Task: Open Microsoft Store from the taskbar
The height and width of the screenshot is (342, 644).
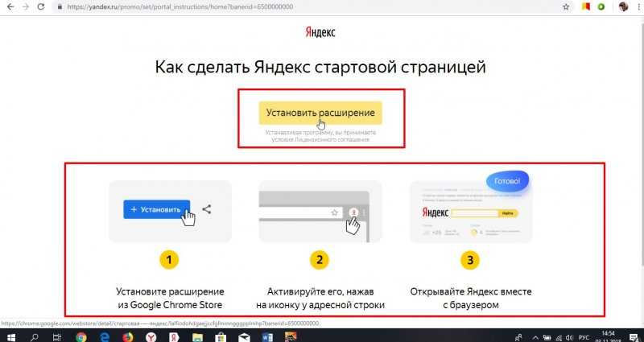Action: click(x=222, y=337)
